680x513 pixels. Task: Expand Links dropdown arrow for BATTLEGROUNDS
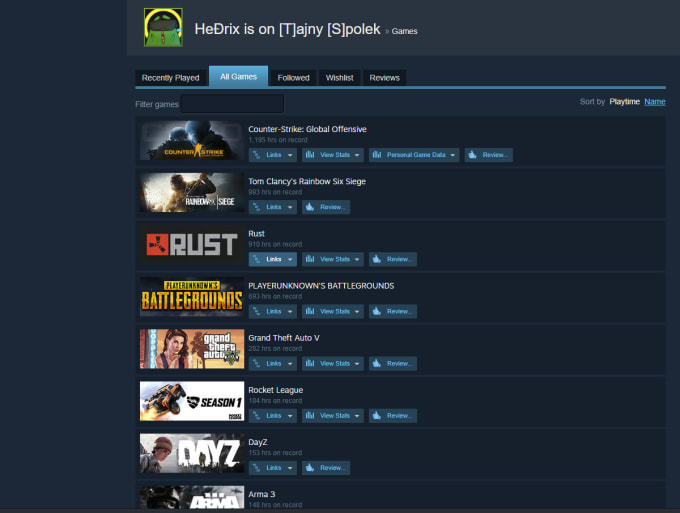click(x=290, y=312)
